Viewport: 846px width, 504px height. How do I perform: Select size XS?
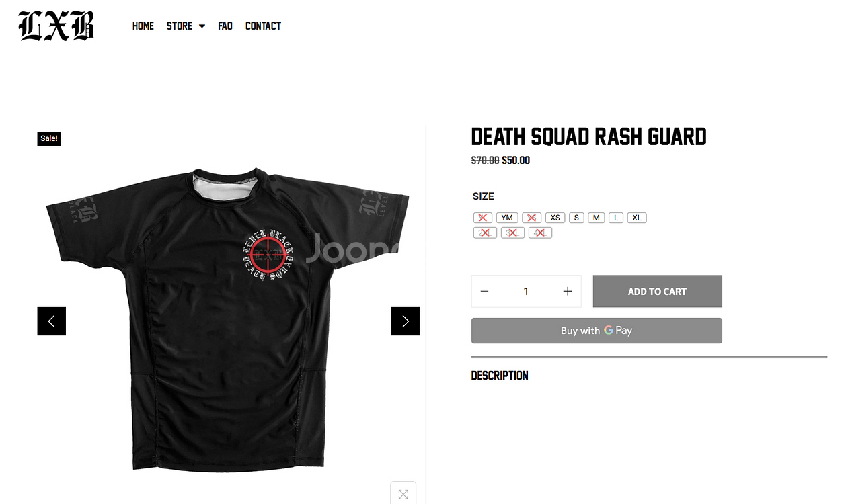pyautogui.click(x=555, y=218)
